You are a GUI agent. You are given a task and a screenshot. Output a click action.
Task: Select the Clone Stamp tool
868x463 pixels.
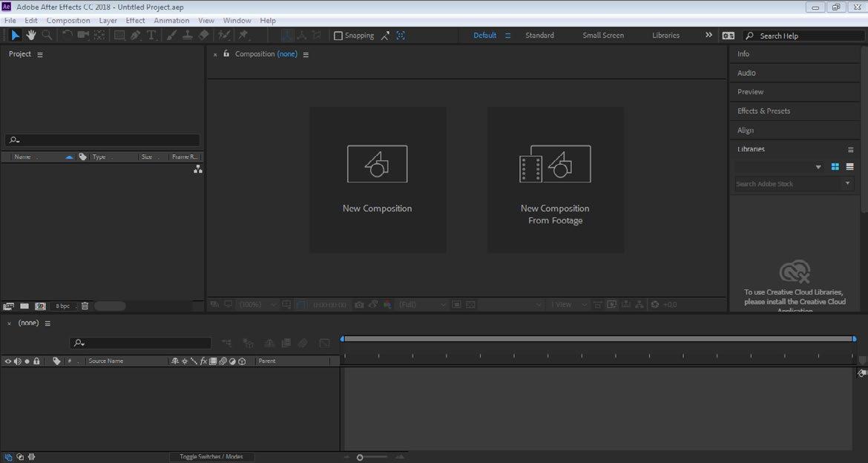[x=188, y=35]
